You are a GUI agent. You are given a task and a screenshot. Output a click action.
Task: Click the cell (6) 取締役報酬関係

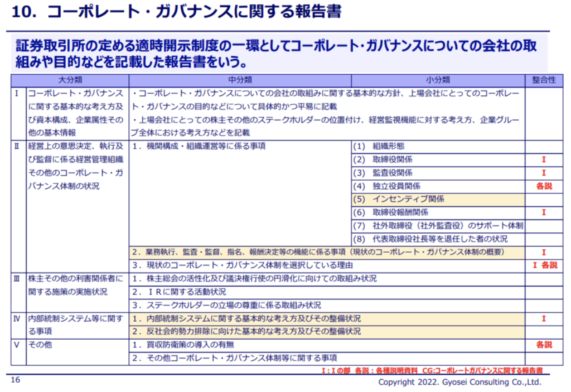[x=438, y=212]
